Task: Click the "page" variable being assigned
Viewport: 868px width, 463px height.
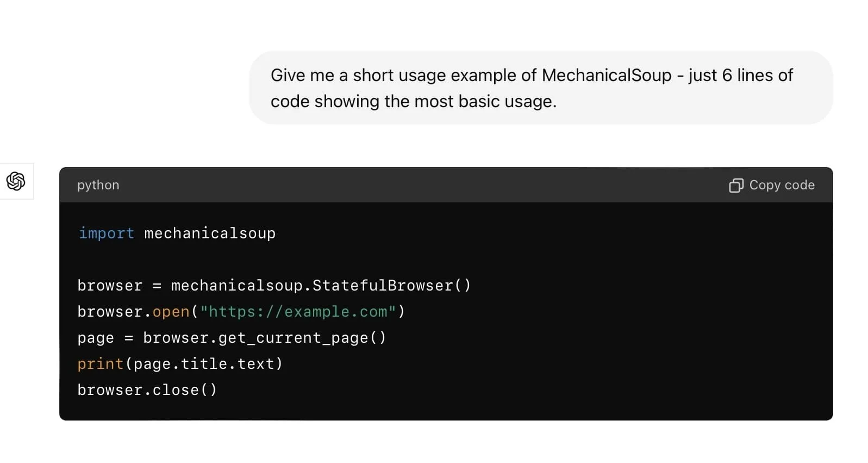Action: (x=96, y=338)
